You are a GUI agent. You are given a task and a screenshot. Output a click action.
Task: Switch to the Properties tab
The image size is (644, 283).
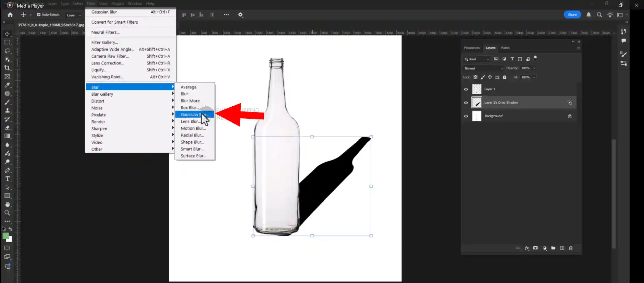point(472,48)
